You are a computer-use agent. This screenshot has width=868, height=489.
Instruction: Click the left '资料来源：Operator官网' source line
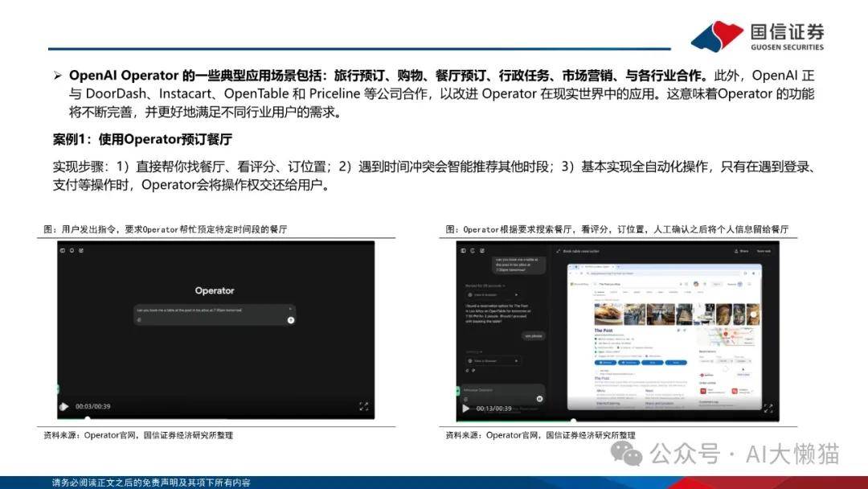click(x=138, y=435)
